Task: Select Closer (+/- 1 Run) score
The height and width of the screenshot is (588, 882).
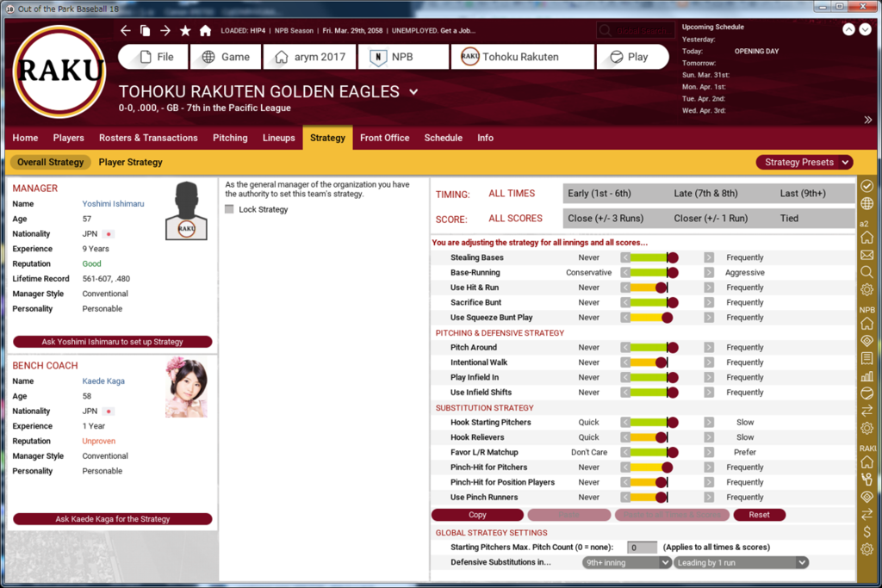Action: [x=711, y=218]
